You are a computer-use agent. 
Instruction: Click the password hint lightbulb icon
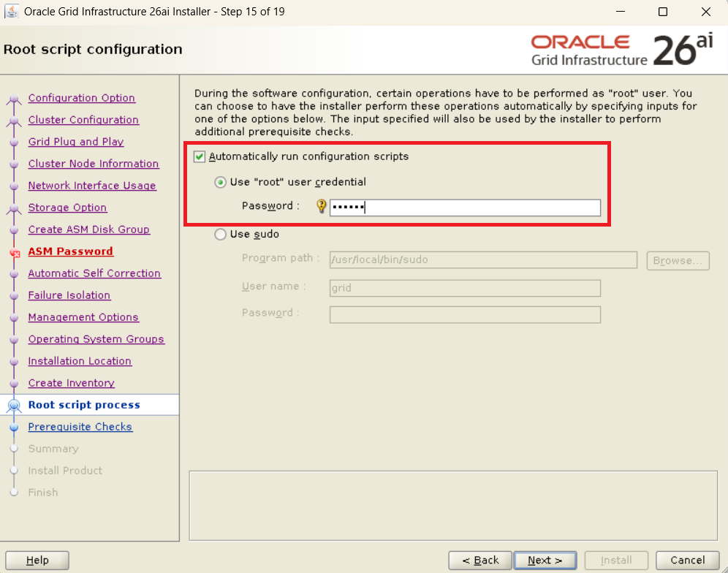click(321, 207)
